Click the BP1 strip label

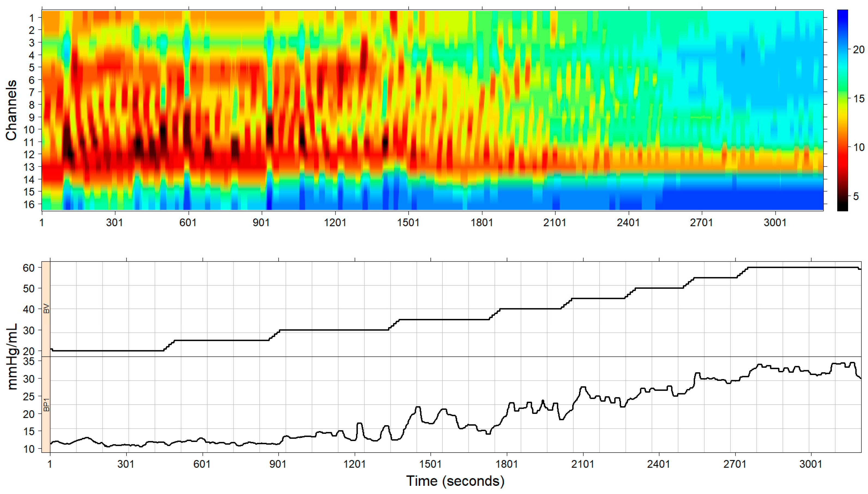click(x=46, y=405)
